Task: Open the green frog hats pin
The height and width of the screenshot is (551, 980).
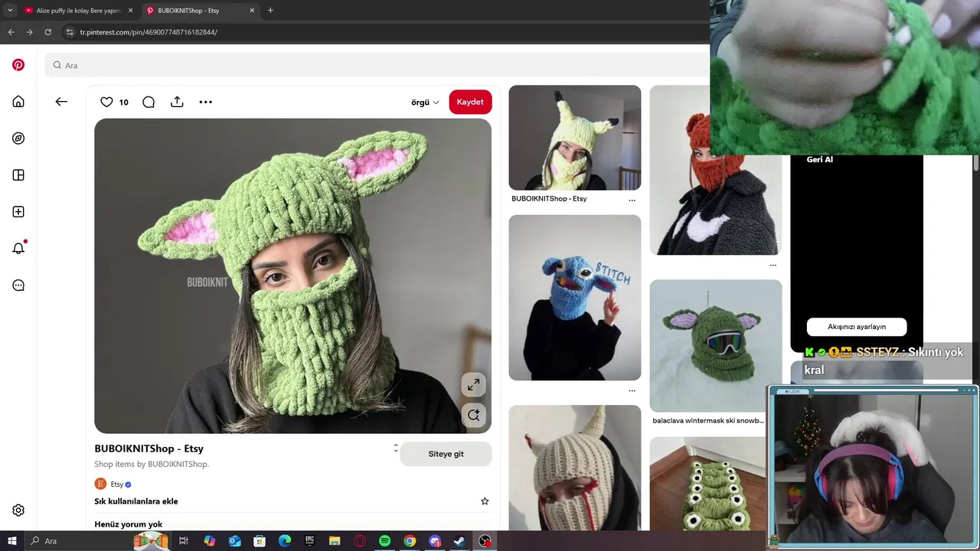Action: pos(707,484)
